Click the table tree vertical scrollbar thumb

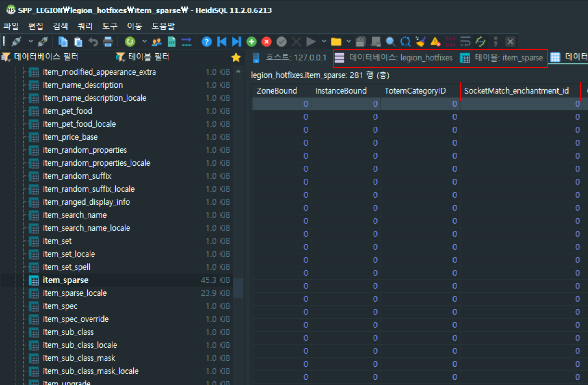coord(238,288)
